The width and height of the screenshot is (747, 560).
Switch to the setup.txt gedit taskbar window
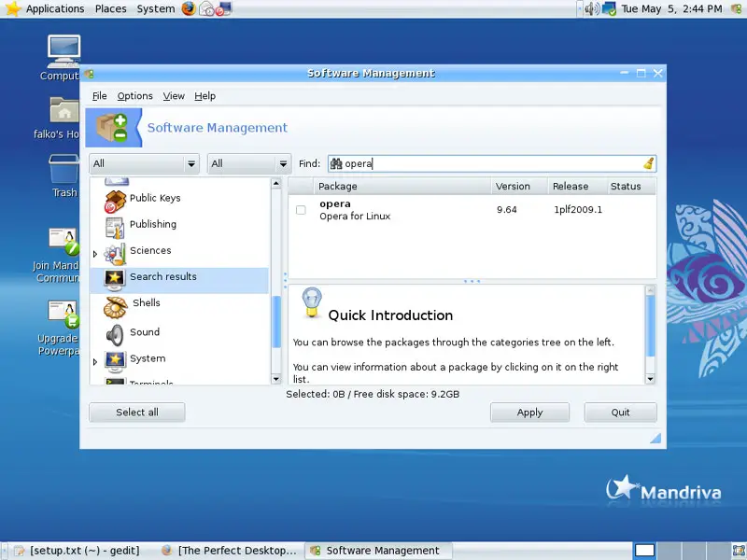(79, 551)
